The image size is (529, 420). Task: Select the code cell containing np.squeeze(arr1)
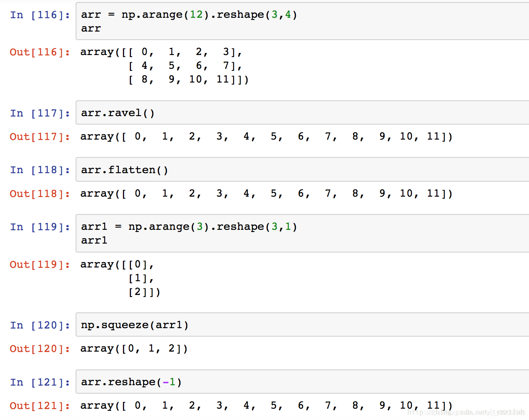click(x=133, y=325)
